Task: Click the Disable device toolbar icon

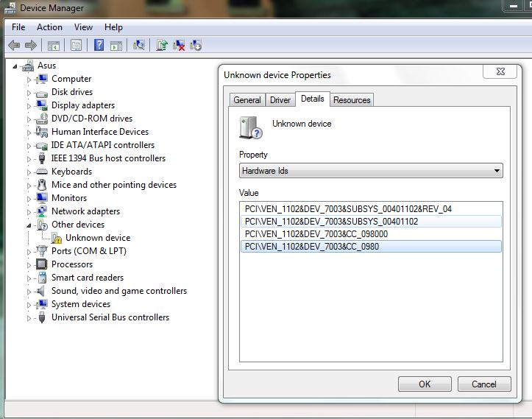Action: [x=196, y=45]
